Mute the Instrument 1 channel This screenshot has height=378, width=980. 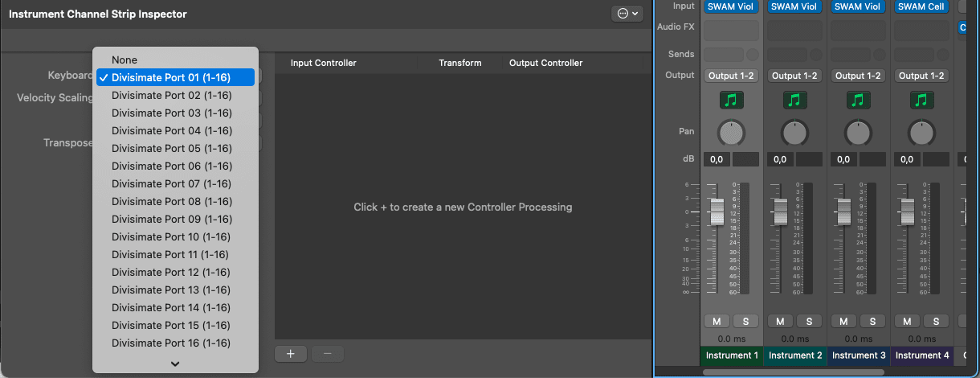(x=717, y=321)
